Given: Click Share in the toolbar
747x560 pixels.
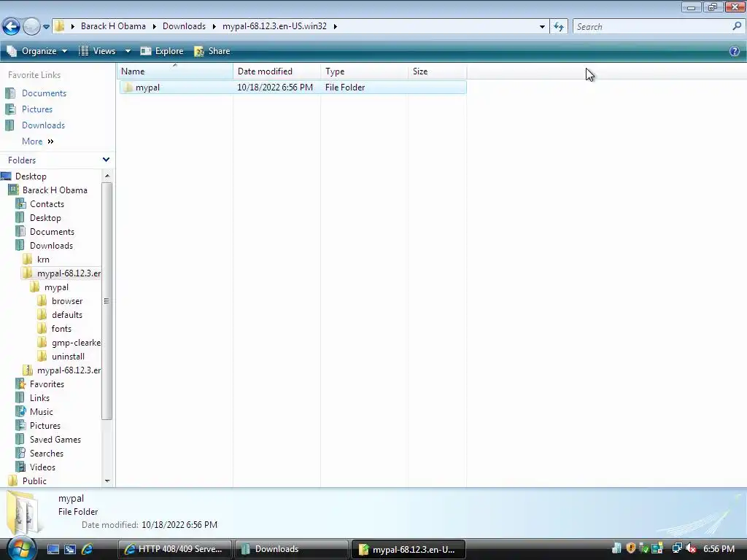Looking at the screenshot, I should (x=212, y=51).
